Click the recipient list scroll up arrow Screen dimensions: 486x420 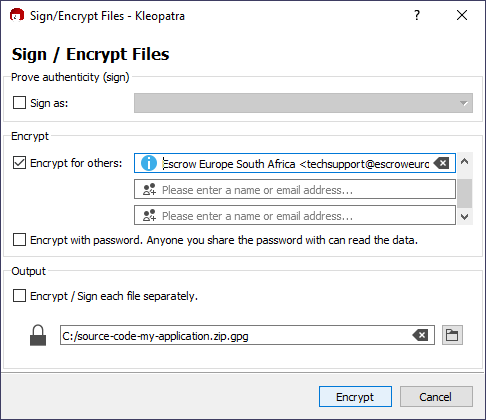tap(465, 162)
